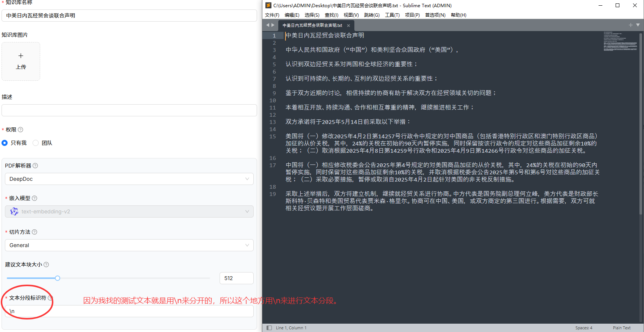
Task: Click the Line 1, Column 1 status indicator
Action: point(291,328)
